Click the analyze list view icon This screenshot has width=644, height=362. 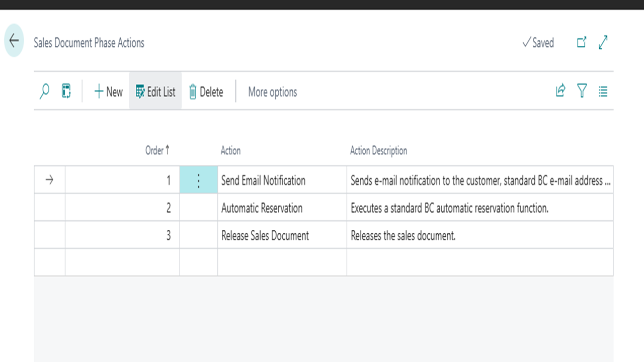click(66, 92)
